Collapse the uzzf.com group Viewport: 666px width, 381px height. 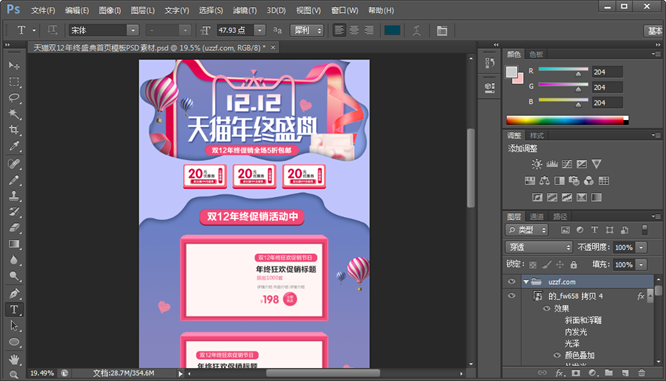526,282
